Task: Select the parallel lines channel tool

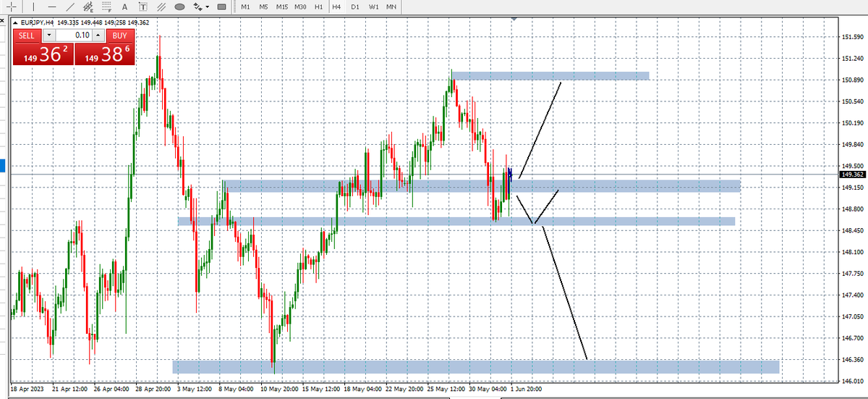Action: (161, 7)
